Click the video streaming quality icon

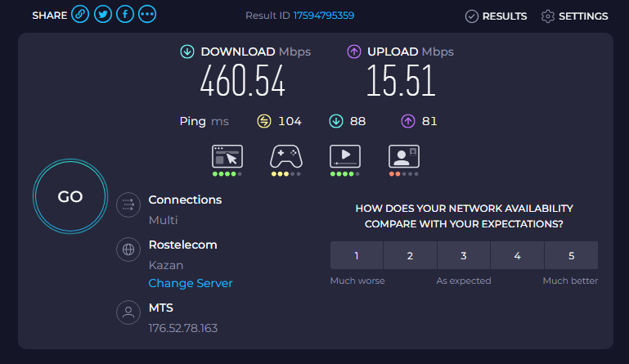click(345, 156)
